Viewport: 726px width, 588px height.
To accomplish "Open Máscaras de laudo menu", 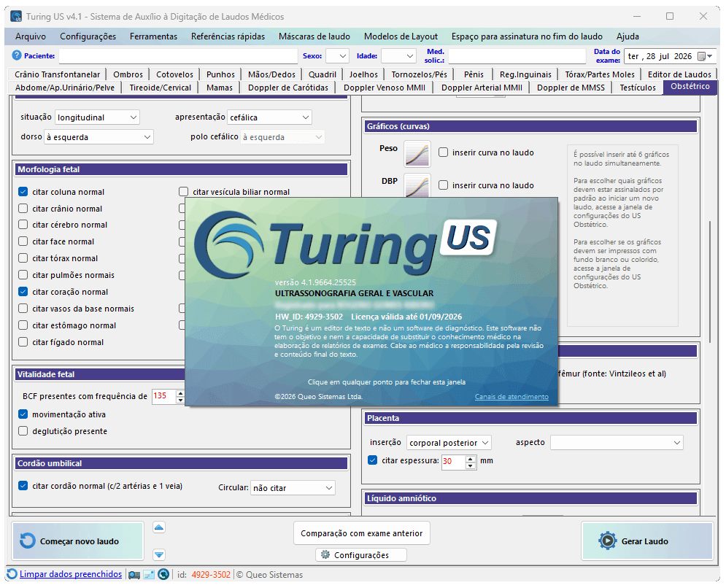I will [314, 36].
